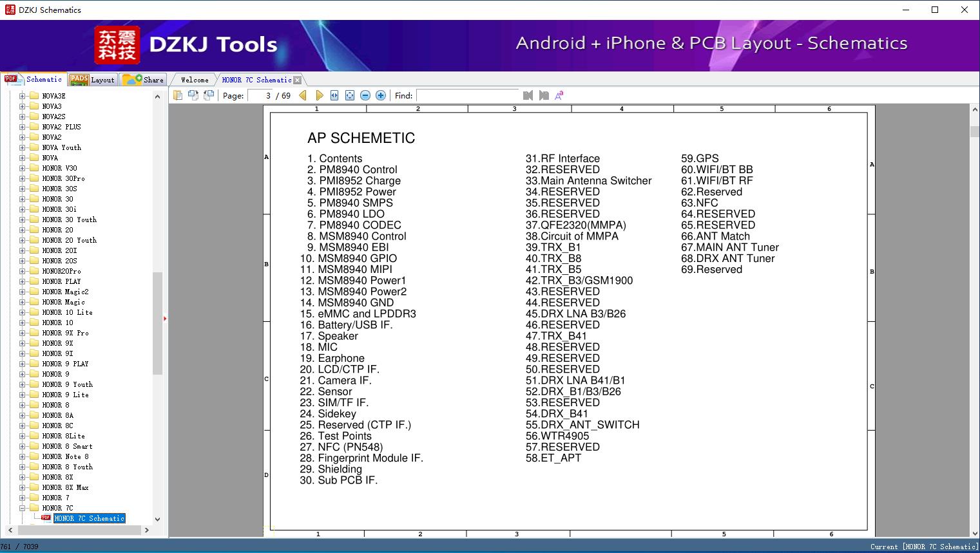Expand the HONOR 20 folder
The image size is (980, 553).
click(x=23, y=230)
